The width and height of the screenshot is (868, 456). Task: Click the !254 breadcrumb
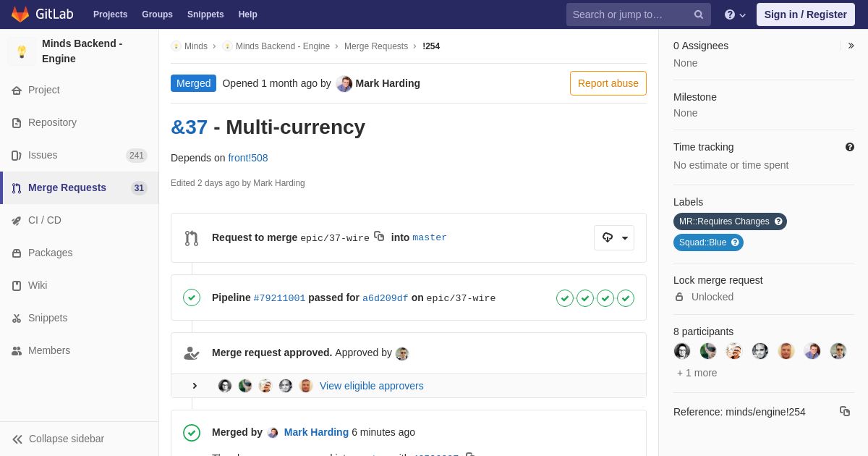(431, 46)
